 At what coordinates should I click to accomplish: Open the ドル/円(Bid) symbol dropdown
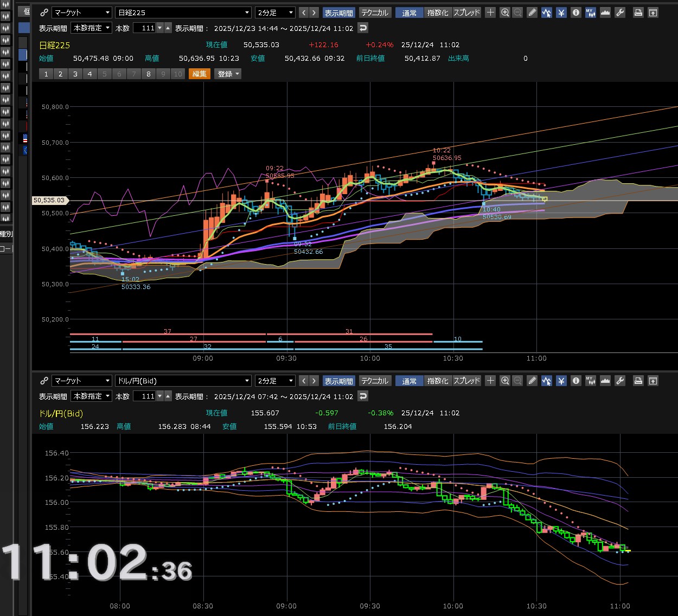coord(183,381)
